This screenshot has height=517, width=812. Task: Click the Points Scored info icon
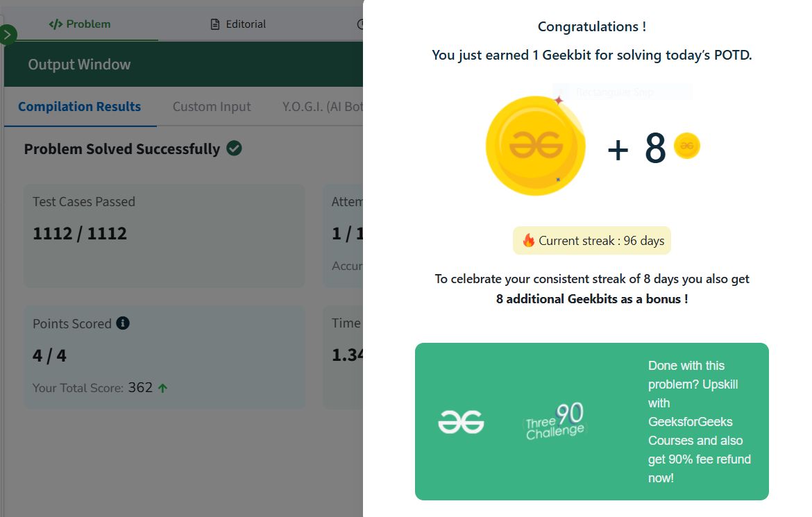[x=123, y=323]
